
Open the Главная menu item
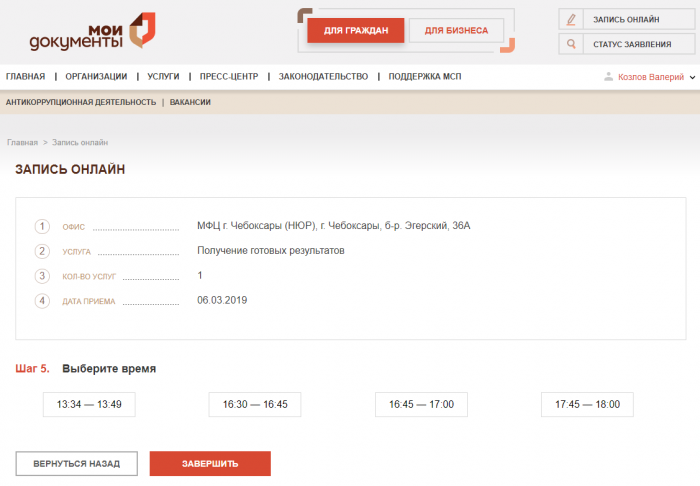(25, 77)
